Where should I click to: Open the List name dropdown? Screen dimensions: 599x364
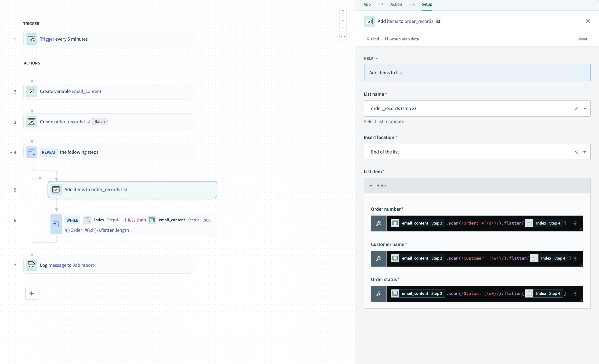[x=585, y=109]
